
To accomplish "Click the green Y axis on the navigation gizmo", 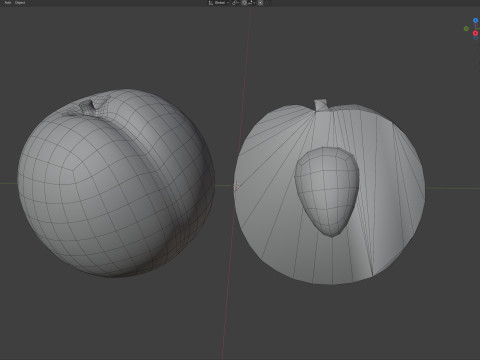I will click(466, 29).
